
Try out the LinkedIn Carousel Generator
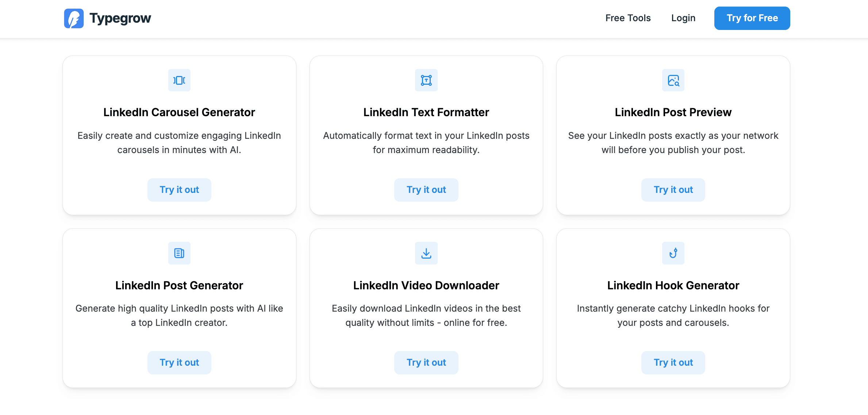pos(179,190)
